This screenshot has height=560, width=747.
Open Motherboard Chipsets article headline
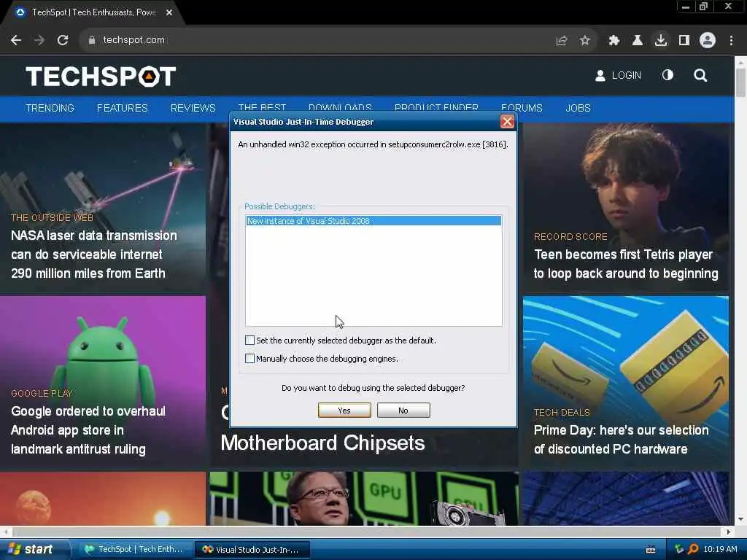(322, 443)
